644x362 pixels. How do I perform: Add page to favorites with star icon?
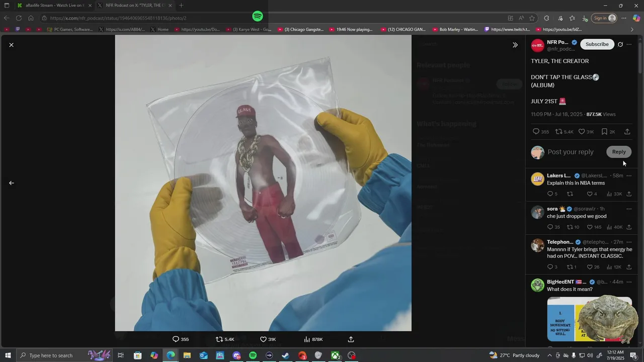[x=532, y=18]
